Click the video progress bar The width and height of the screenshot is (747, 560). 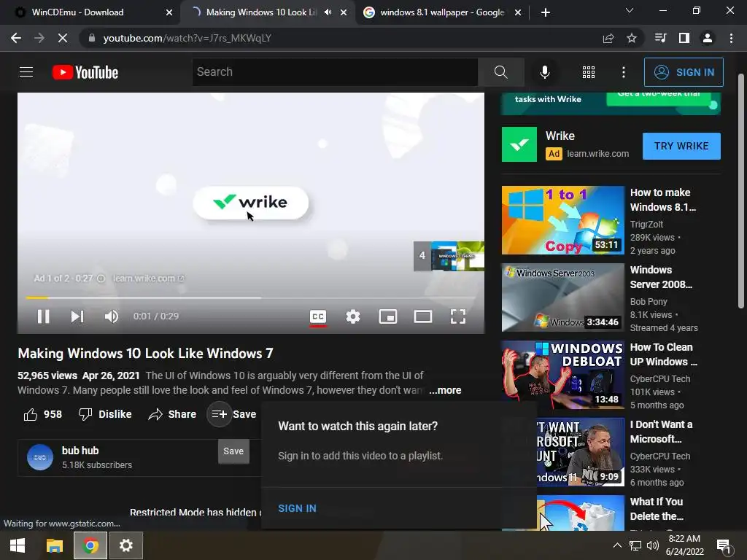coord(251,297)
